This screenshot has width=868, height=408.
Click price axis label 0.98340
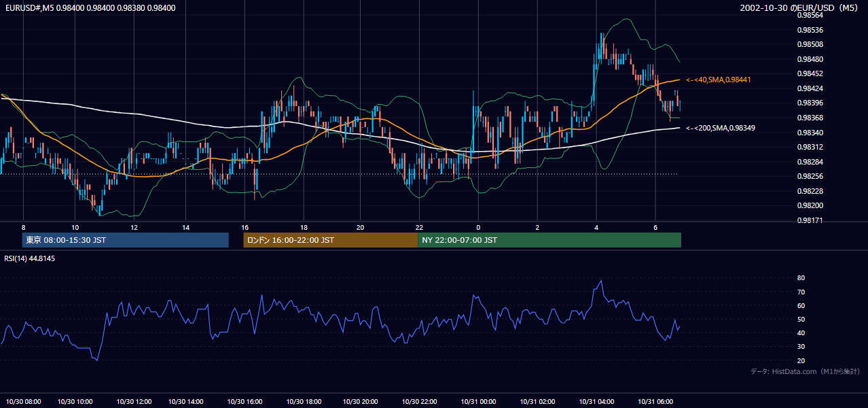pyautogui.click(x=810, y=133)
